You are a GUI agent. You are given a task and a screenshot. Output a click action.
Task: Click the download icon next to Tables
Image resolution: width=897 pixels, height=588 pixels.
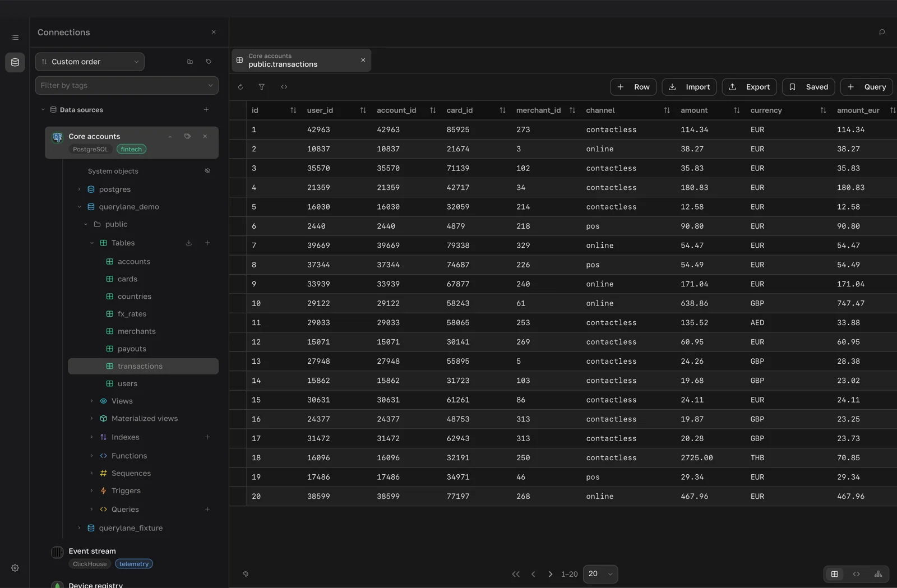coord(189,243)
